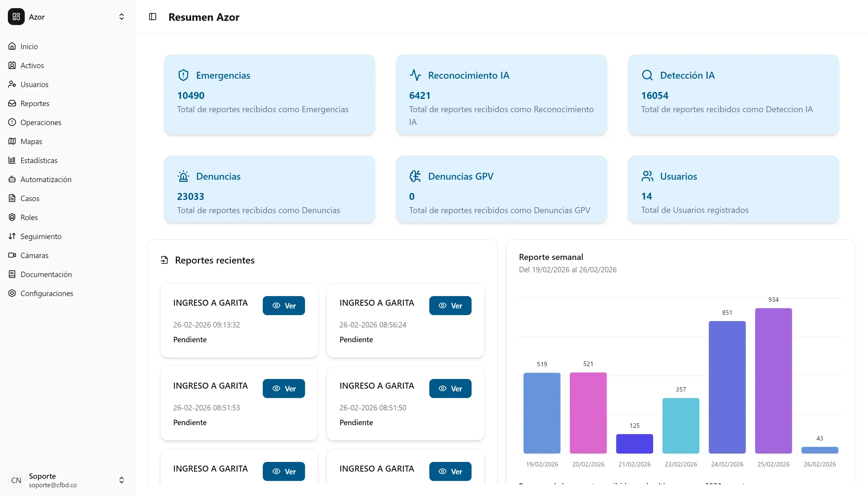Click the Azor app logo icon
The width and height of the screenshot is (868, 496).
[x=16, y=17]
